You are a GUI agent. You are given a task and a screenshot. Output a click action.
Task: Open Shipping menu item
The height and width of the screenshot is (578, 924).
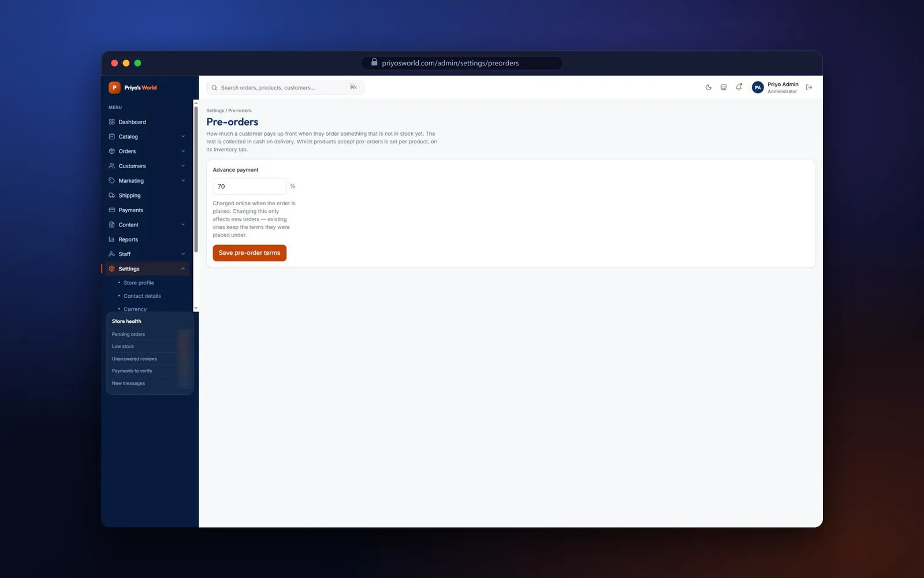(148, 195)
